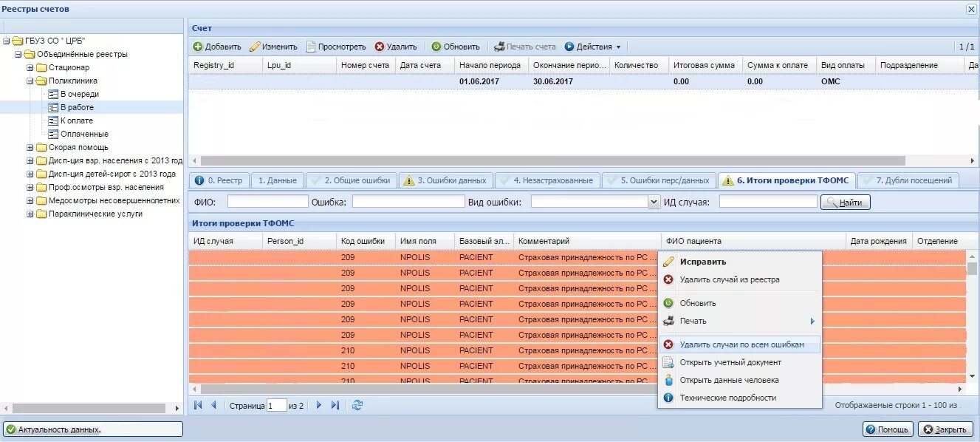Click ФИО пациента column header

pyautogui.click(x=753, y=241)
